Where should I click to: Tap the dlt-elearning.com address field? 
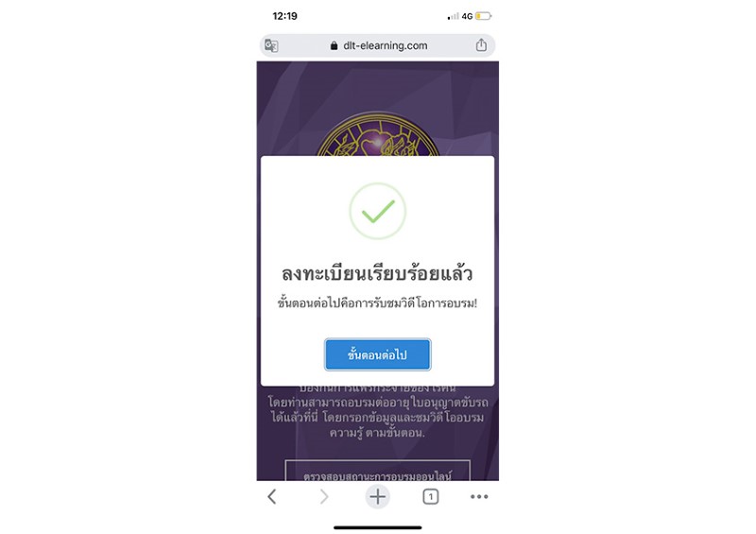click(377, 45)
